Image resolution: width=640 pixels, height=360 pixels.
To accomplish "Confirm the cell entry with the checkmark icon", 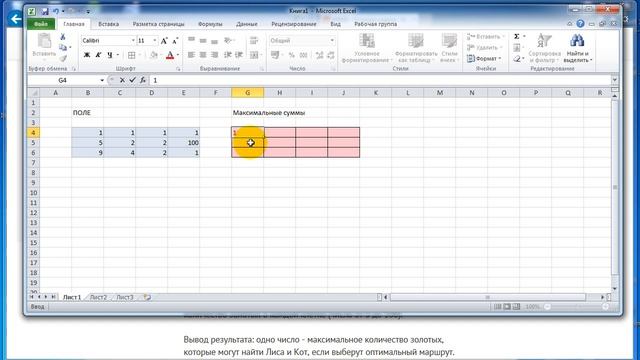I will [x=132, y=80].
